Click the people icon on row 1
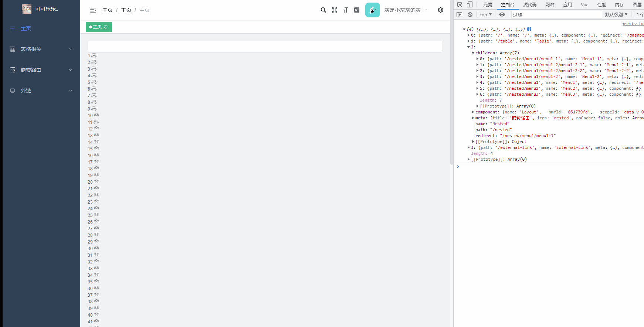 click(94, 55)
